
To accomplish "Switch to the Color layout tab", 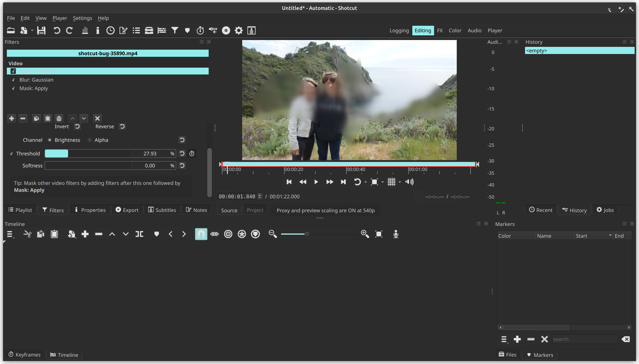I will coord(455,30).
